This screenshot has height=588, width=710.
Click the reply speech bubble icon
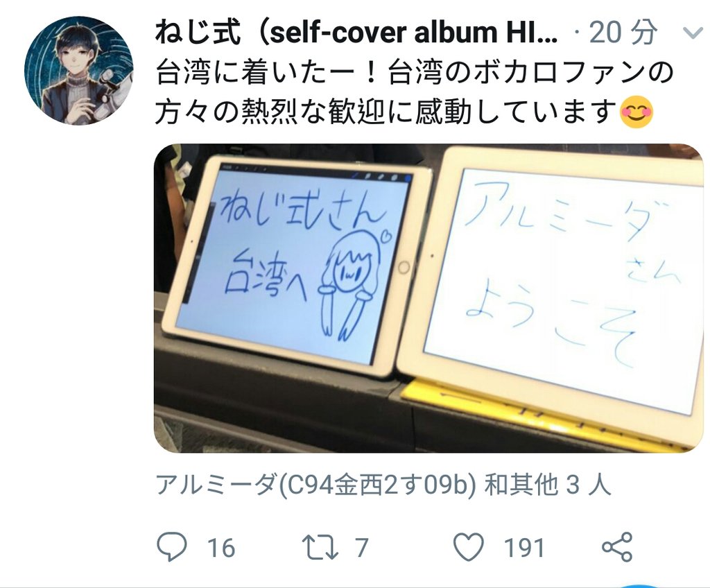coord(172,547)
